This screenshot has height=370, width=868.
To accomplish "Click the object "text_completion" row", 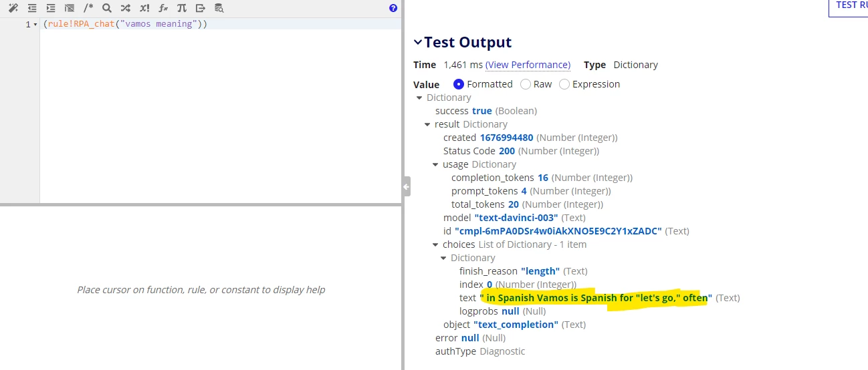I will pos(514,325).
